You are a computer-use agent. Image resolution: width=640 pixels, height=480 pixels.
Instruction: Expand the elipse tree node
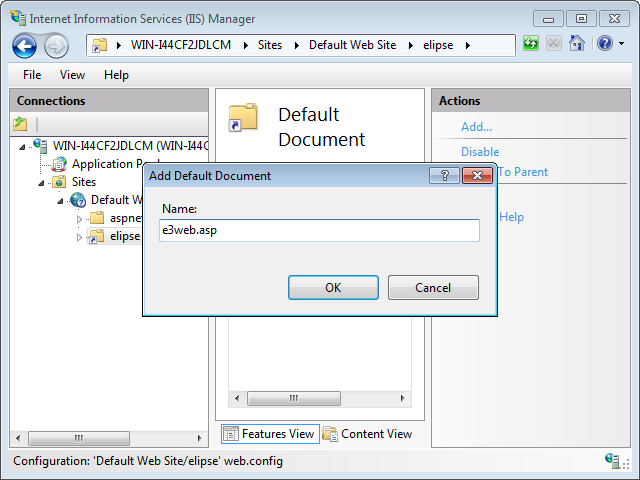(x=79, y=237)
